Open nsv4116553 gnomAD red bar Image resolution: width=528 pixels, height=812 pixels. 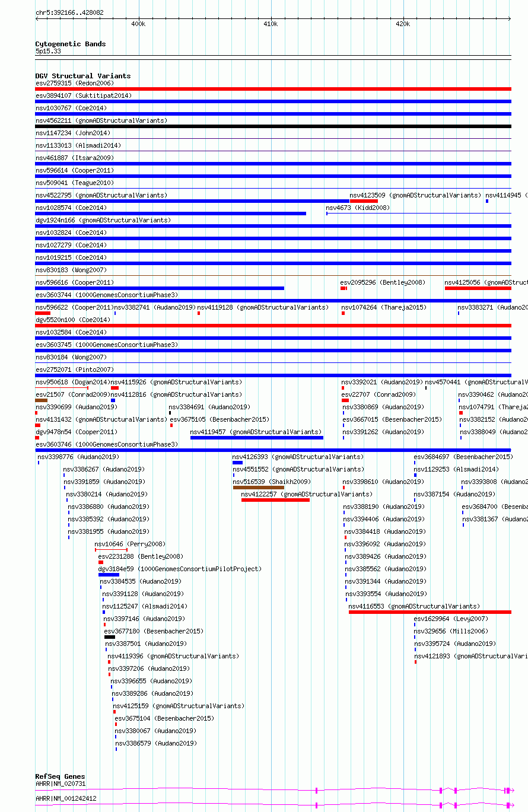click(x=430, y=612)
